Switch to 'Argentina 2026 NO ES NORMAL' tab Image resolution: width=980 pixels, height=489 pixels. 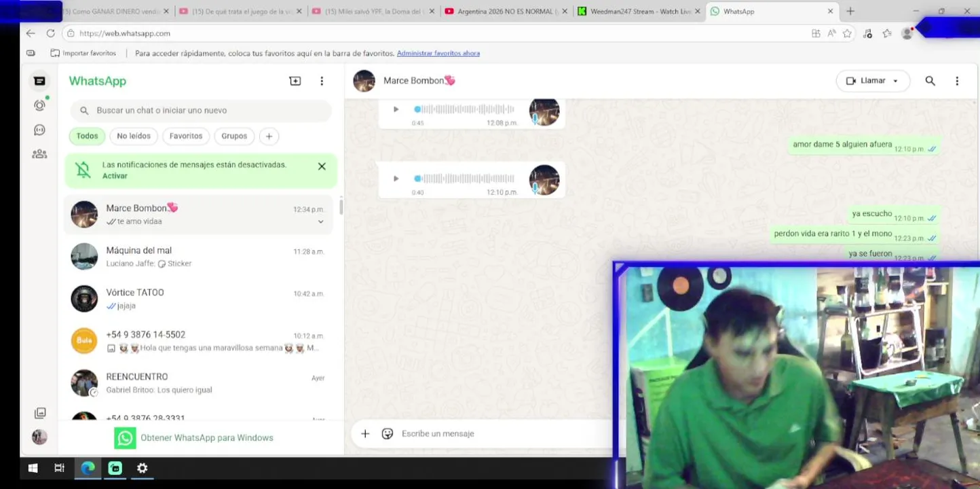(x=506, y=12)
